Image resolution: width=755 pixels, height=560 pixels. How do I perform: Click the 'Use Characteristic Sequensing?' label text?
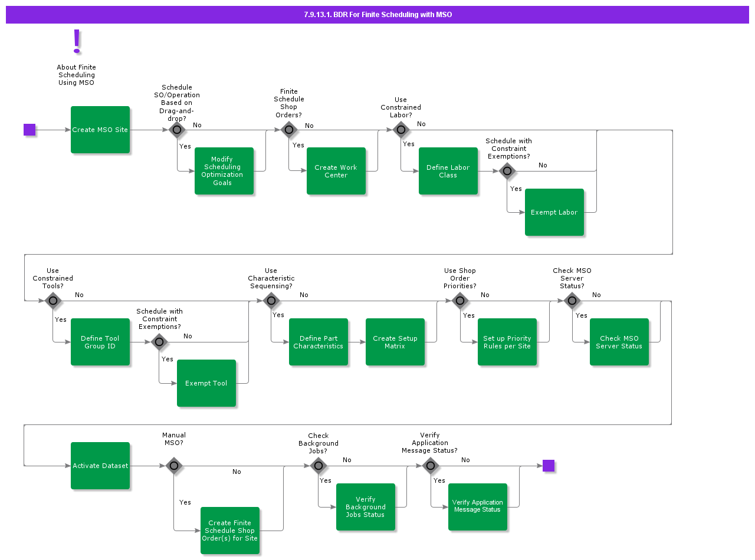pyautogui.click(x=271, y=278)
